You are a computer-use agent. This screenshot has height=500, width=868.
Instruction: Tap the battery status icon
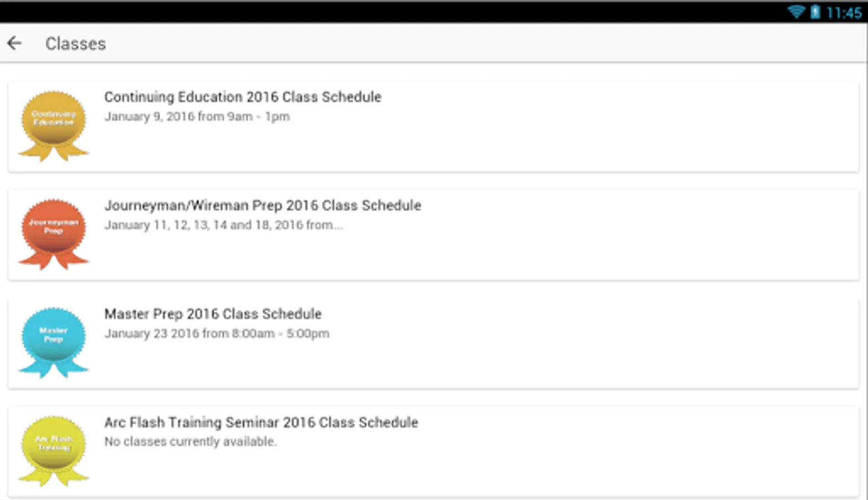815,12
